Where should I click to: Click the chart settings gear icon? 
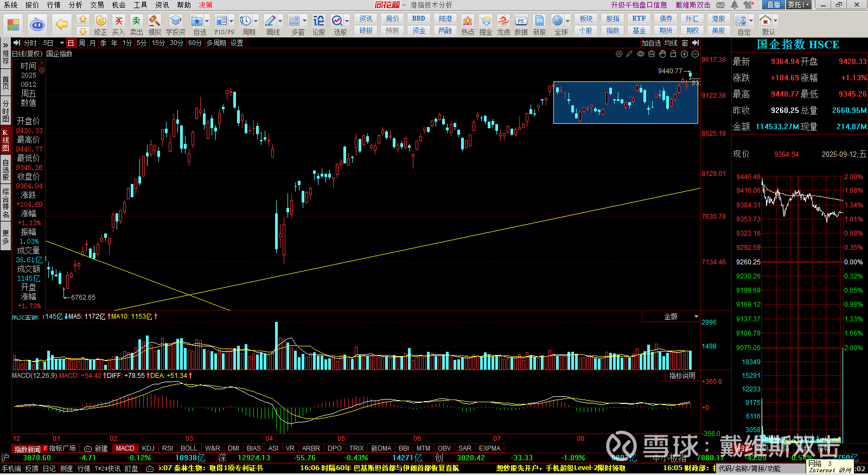click(x=619, y=54)
